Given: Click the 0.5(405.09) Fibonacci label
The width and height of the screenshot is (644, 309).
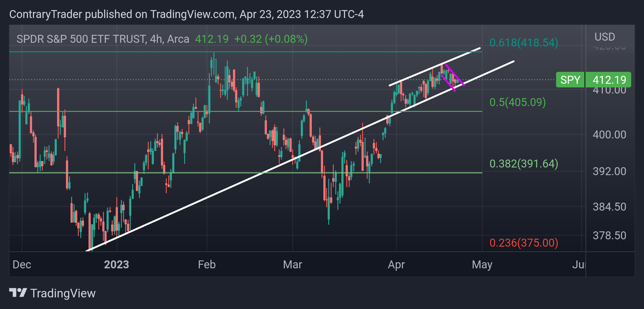Looking at the screenshot, I should 518,102.
